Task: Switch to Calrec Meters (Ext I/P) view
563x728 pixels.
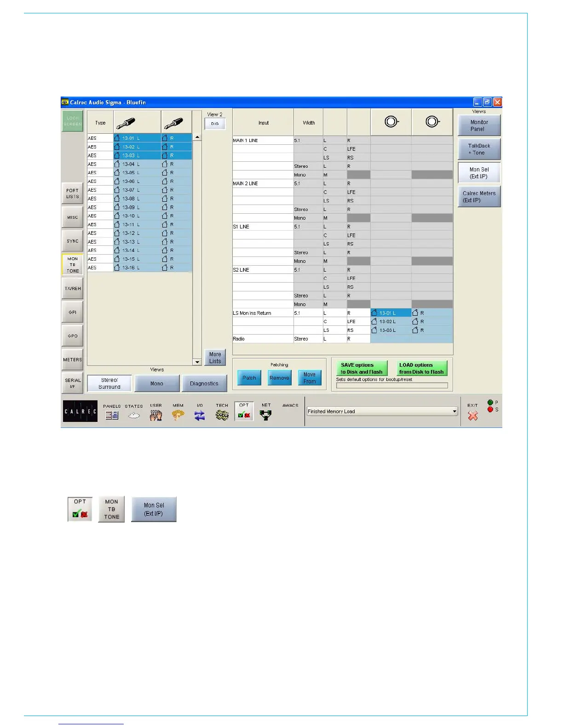Action: click(479, 197)
